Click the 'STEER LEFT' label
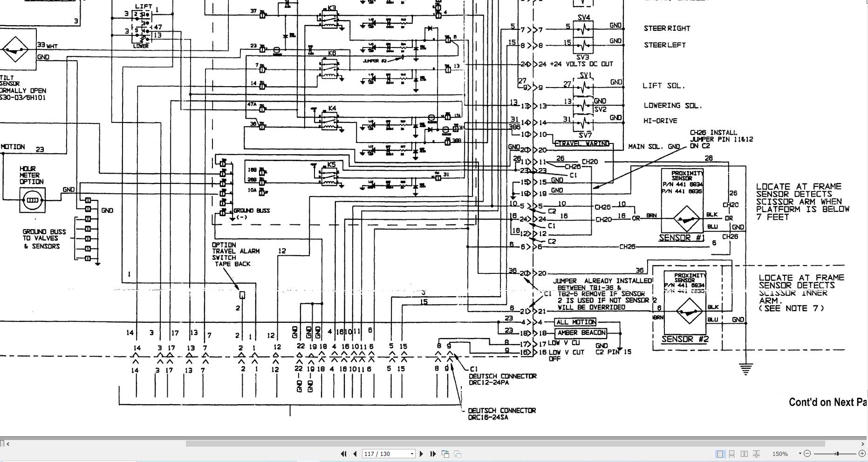 click(664, 45)
